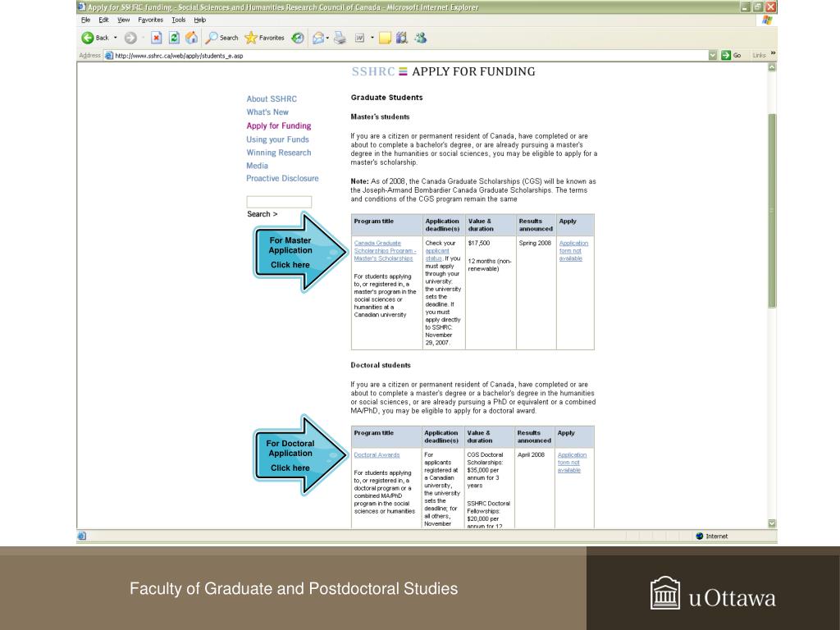Click the SSHRC logo text

[x=373, y=72]
